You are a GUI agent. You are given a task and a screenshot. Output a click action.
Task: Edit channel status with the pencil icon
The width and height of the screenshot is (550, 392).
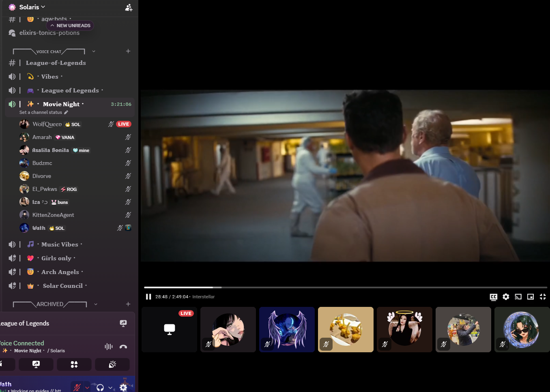click(66, 112)
